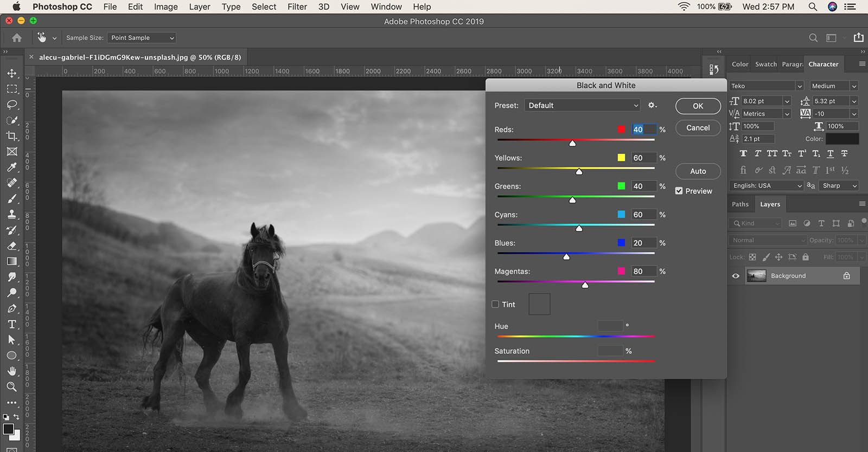The width and height of the screenshot is (868, 452).
Task: Select the Eraser tool
Action: pyautogui.click(x=12, y=246)
